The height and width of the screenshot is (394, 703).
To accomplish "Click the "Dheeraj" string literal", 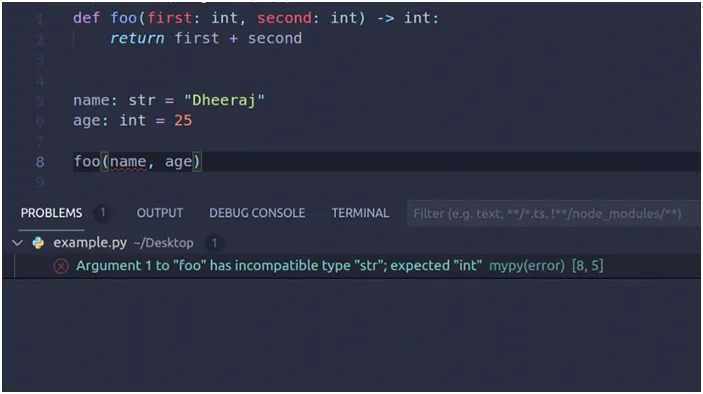I will [224, 100].
